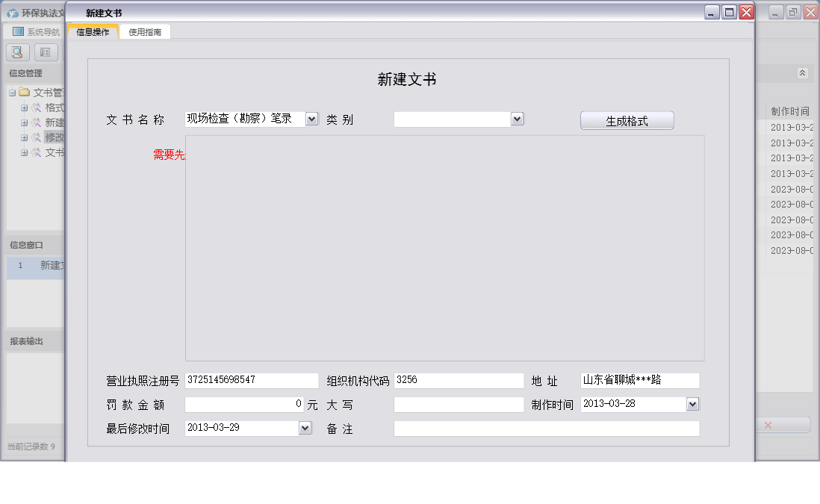Open the 文书名称 dropdown showing 现场检查（勘察）笔录
Image resolution: width=820 pixels, height=504 pixels.
tap(311, 118)
